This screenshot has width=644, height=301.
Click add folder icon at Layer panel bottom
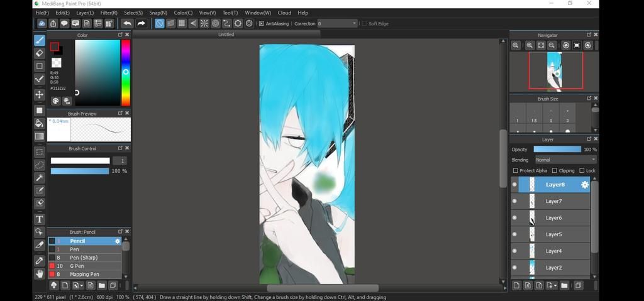click(x=564, y=285)
